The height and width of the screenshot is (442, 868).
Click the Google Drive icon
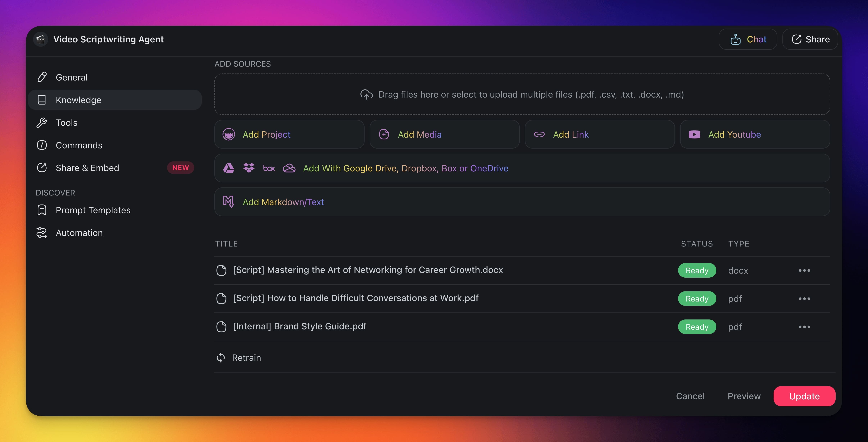click(x=229, y=168)
